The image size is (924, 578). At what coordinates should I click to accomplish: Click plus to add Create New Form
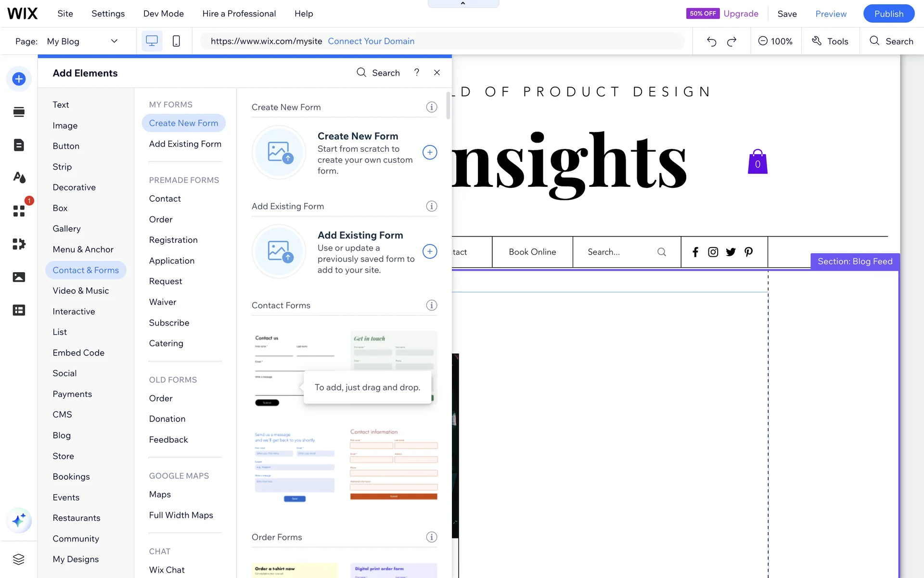click(430, 153)
